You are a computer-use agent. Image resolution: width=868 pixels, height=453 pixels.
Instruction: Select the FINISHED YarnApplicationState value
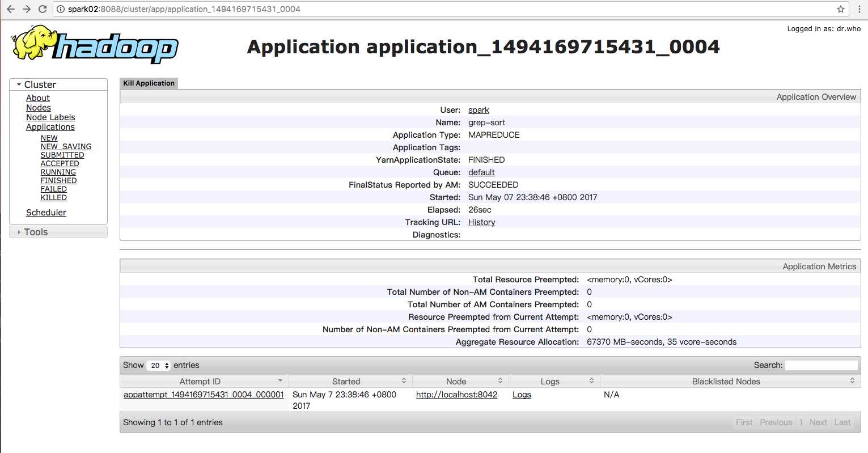(486, 160)
